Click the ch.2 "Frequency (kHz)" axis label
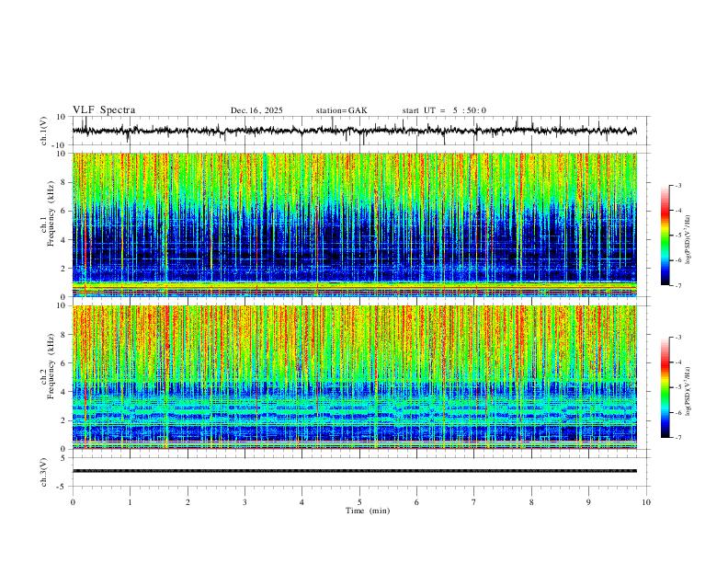Viewport: 728px width, 563px height. (x=51, y=365)
